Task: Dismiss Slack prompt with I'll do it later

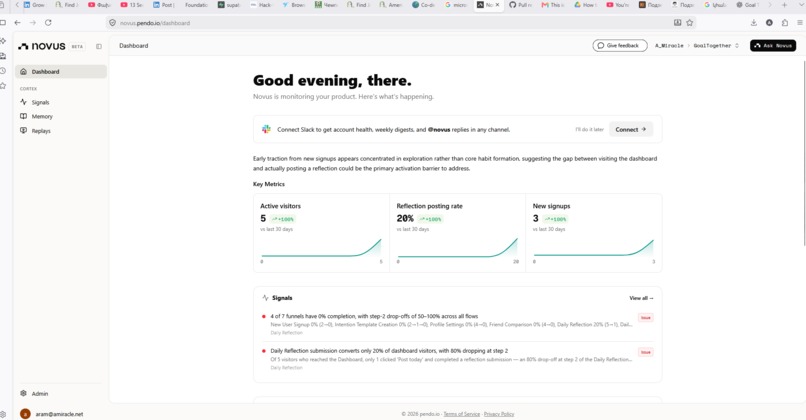Action: (589, 130)
